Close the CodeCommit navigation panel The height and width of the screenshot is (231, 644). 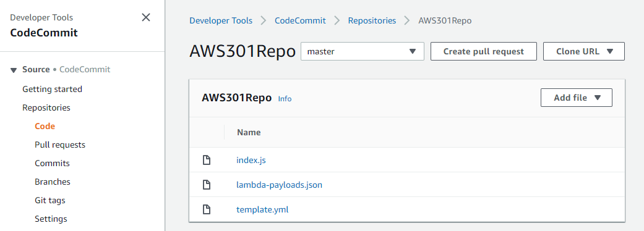click(x=146, y=17)
